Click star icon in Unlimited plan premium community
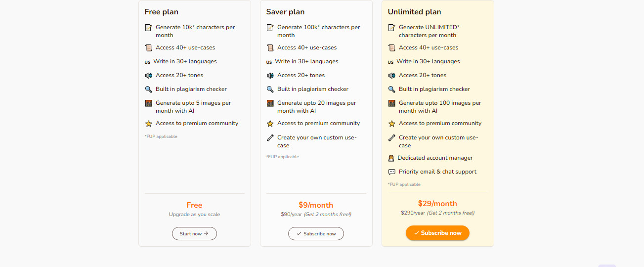 tap(391, 124)
